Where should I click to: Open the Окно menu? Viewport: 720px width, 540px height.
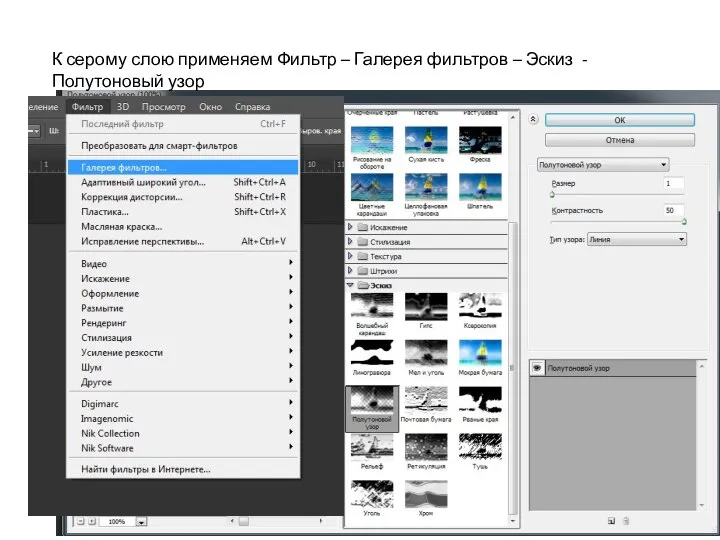[210, 107]
